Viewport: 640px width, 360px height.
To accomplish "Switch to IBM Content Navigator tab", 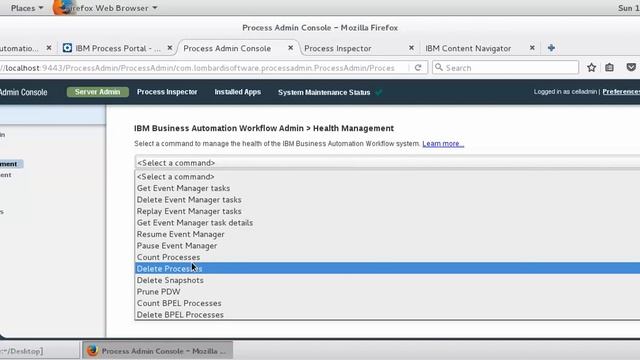I will [468, 48].
